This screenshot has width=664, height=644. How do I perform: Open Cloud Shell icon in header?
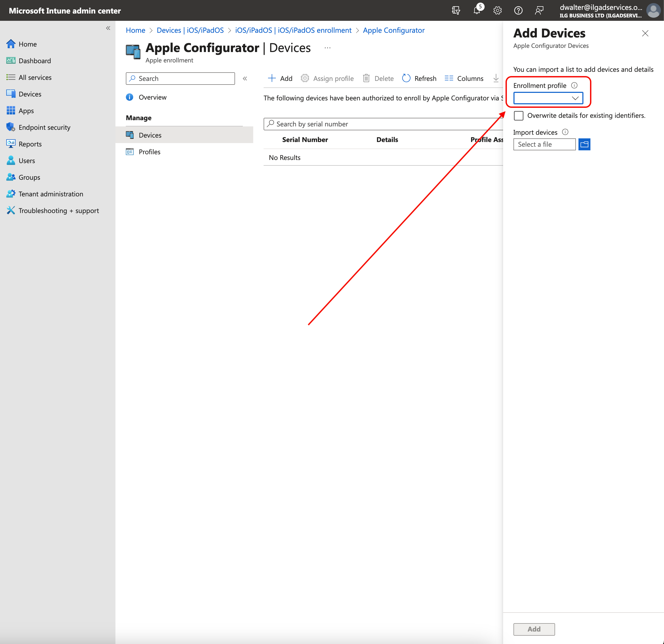point(456,10)
